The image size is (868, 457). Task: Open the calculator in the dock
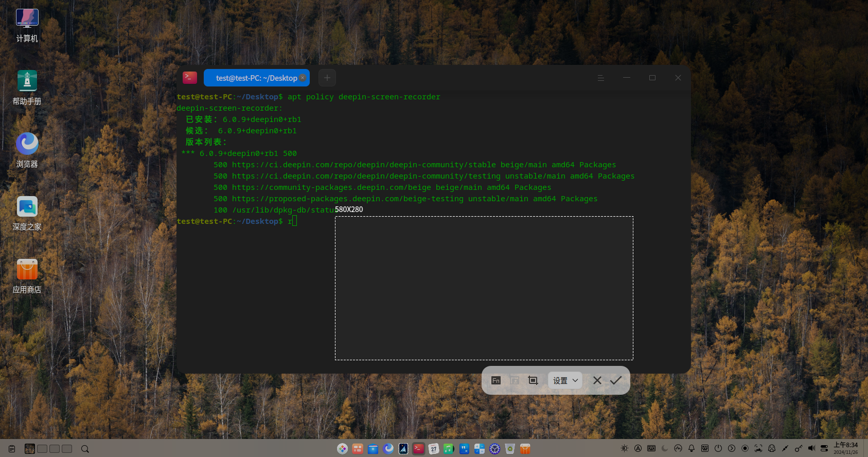(480, 449)
